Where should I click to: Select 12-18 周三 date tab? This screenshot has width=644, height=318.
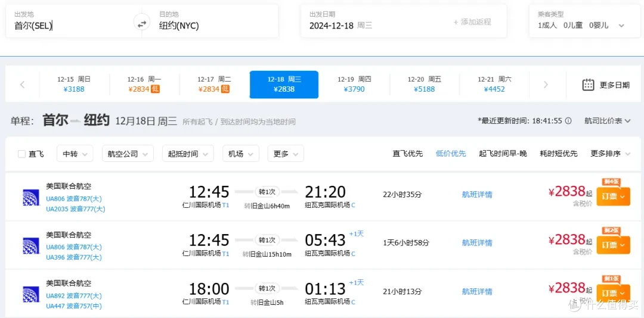[x=284, y=85]
